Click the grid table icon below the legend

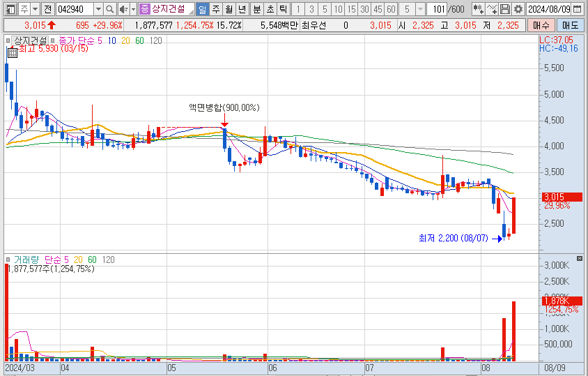coord(13,53)
